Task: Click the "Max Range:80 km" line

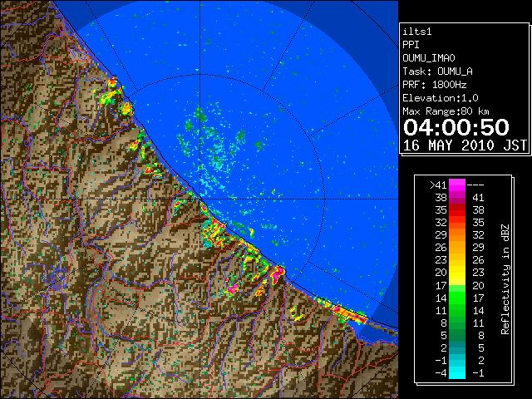Action: [x=446, y=111]
